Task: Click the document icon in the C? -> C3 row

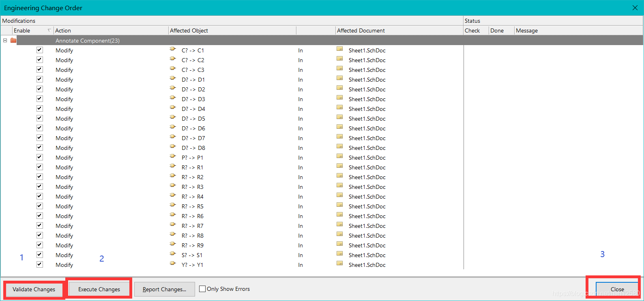Action: (340, 69)
